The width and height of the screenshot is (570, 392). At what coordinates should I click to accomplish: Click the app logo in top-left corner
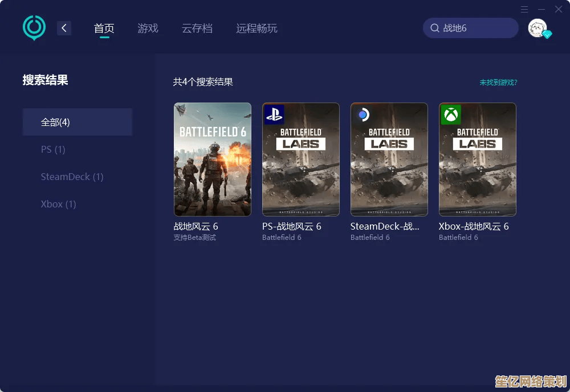pyautogui.click(x=34, y=27)
